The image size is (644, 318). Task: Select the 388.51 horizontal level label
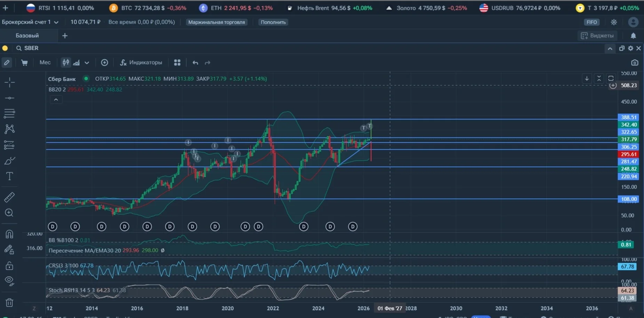click(628, 118)
